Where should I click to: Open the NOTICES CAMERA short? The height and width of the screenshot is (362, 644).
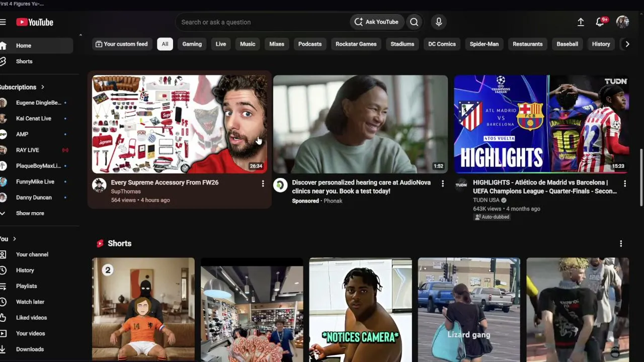click(x=360, y=310)
